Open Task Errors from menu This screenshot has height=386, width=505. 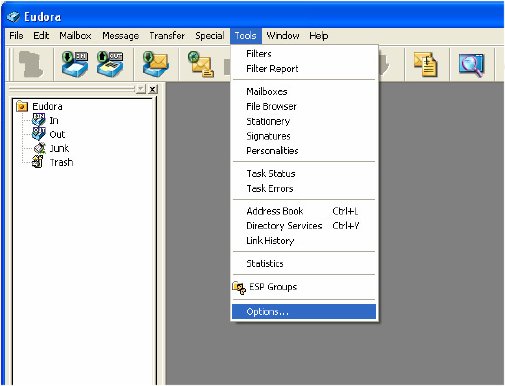click(x=304, y=189)
